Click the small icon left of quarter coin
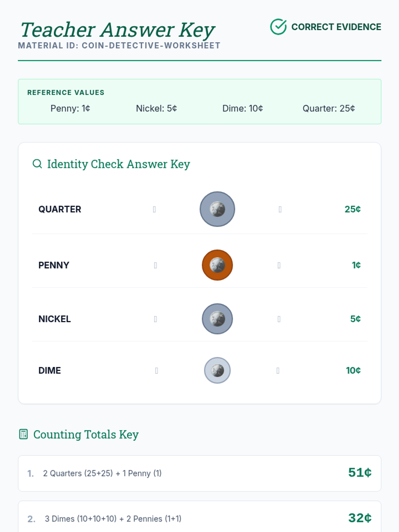399x532 pixels. (x=154, y=209)
